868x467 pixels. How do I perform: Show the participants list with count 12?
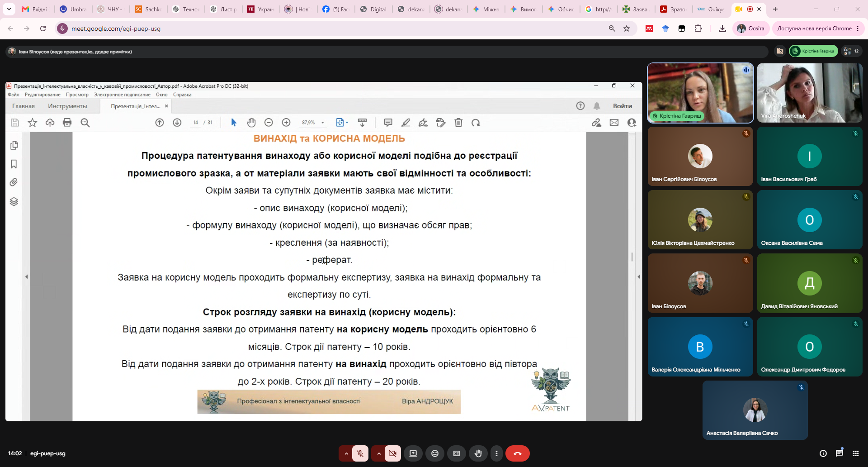click(x=851, y=51)
